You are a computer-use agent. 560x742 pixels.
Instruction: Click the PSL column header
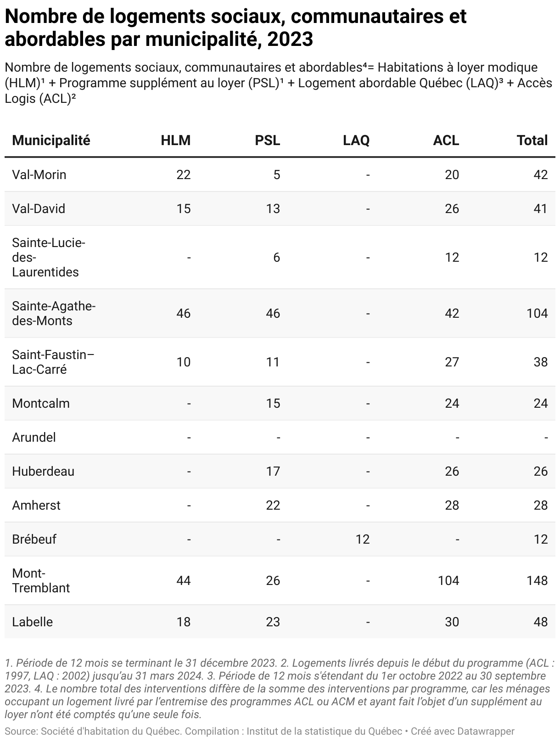point(267,140)
